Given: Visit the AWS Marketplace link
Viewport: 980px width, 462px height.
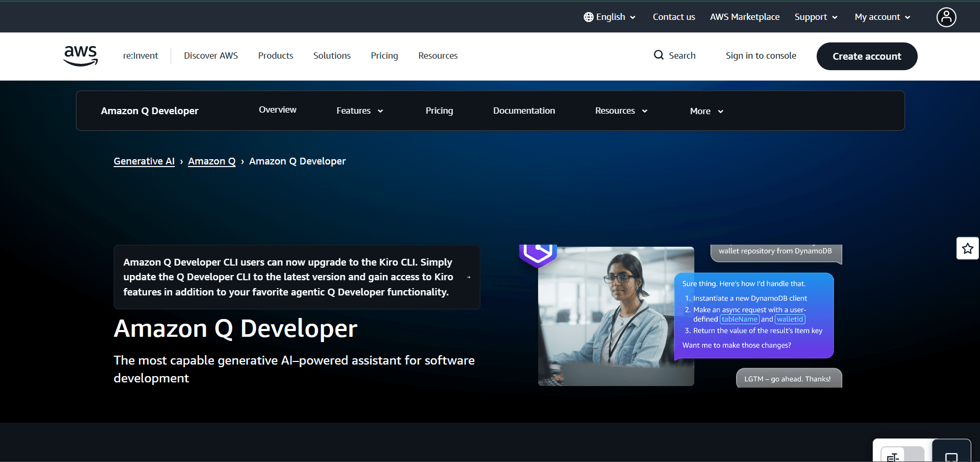Looking at the screenshot, I should (x=744, y=17).
